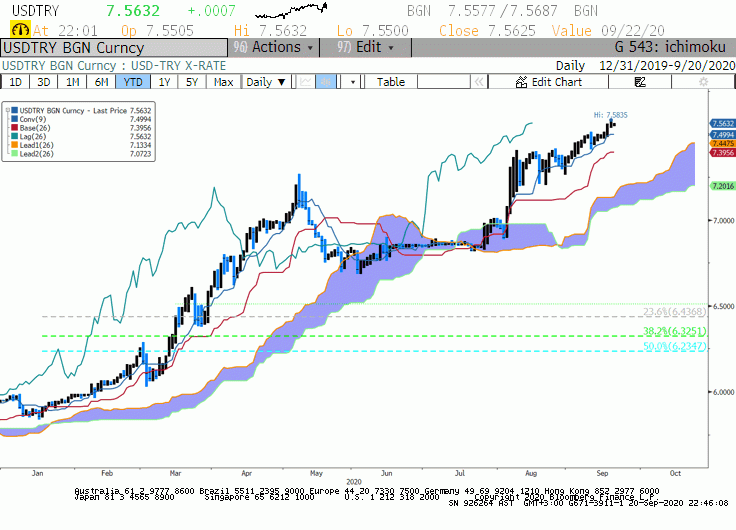The image size is (736, 530).
Task: Click the Lead1(26) orange legend swatch
Action: pyautogui.click(x=15, y=145)
